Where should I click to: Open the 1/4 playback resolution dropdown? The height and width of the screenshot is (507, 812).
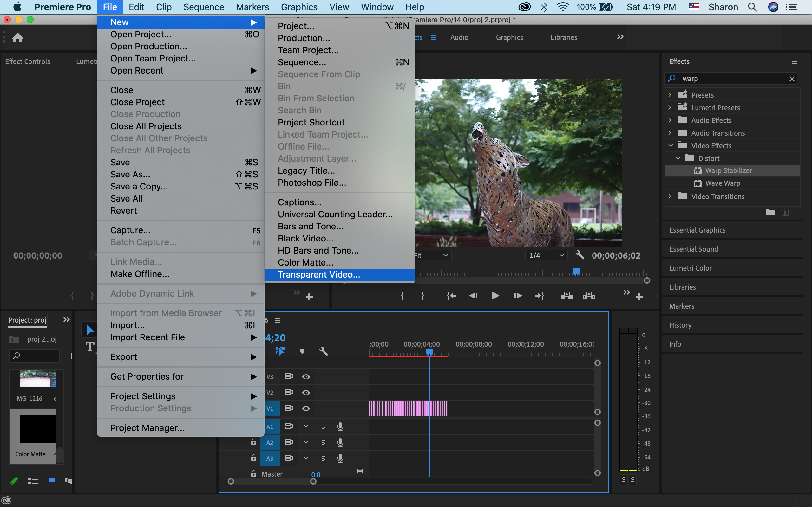click(546, 255)
